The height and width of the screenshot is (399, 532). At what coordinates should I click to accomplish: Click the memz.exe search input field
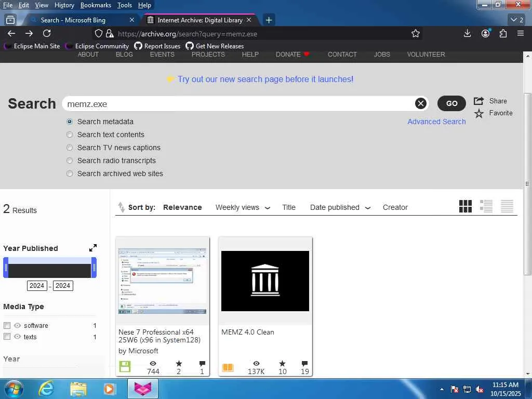point(239,104)
